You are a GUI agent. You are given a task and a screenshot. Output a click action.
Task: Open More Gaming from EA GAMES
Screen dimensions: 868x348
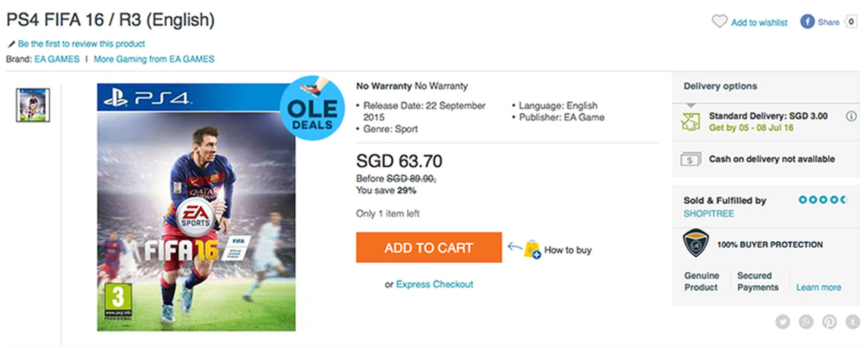[154, 59]
